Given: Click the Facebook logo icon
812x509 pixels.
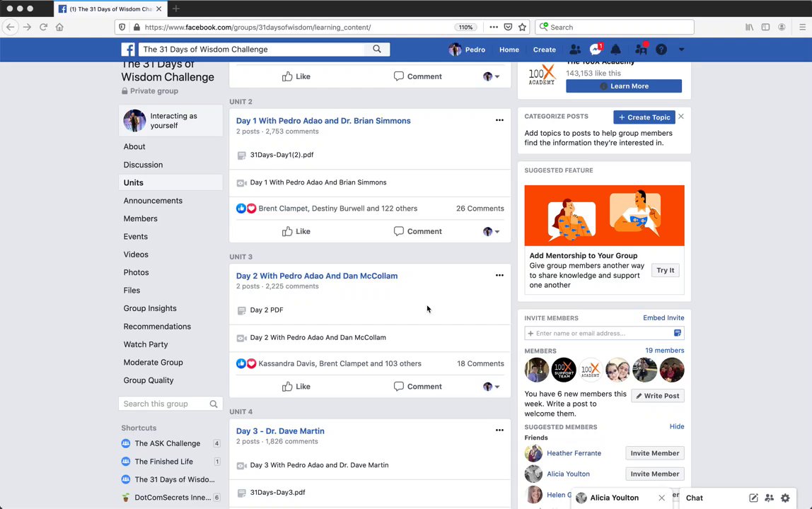Looking at the screenshot, I should click(x=128, y=49).
